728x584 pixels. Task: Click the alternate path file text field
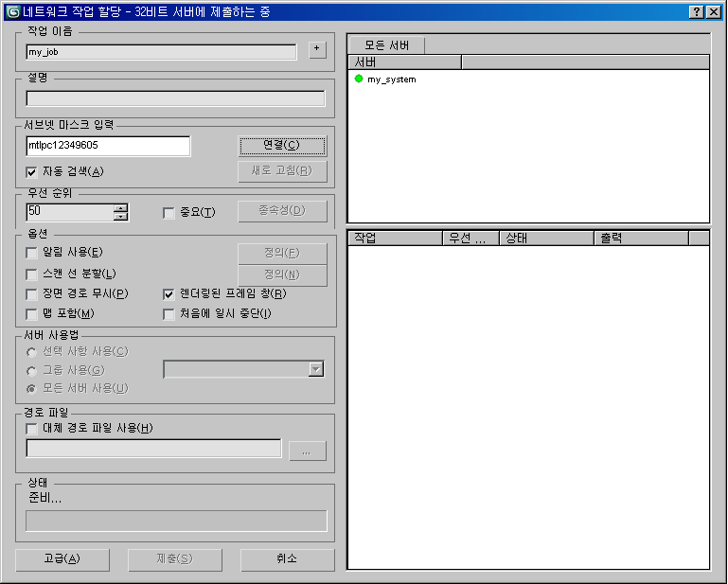[153, 449]
